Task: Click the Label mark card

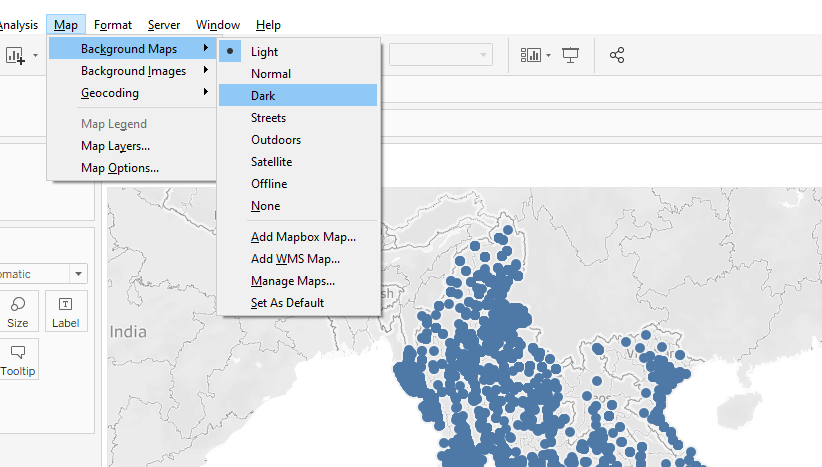Action: [66, 311]
